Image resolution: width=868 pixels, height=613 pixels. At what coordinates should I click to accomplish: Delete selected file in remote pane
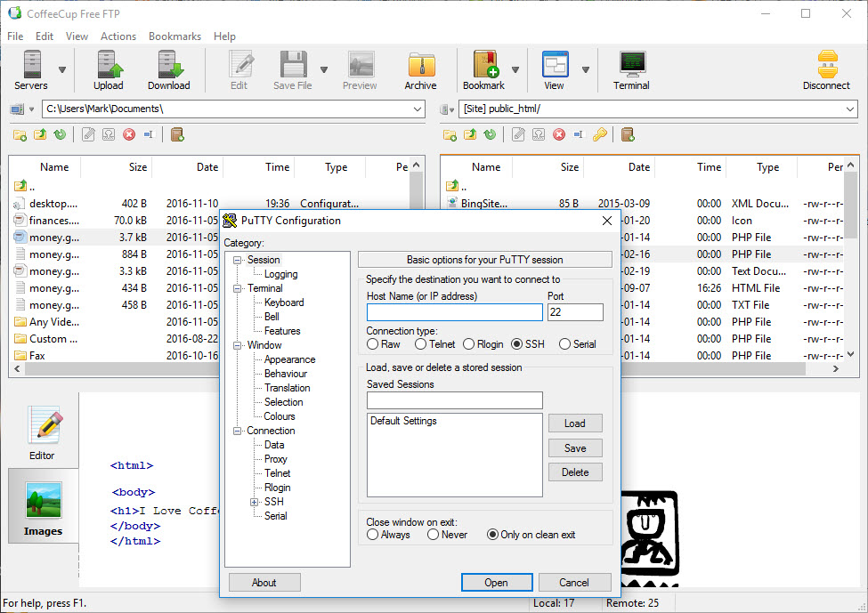[559, 134]
